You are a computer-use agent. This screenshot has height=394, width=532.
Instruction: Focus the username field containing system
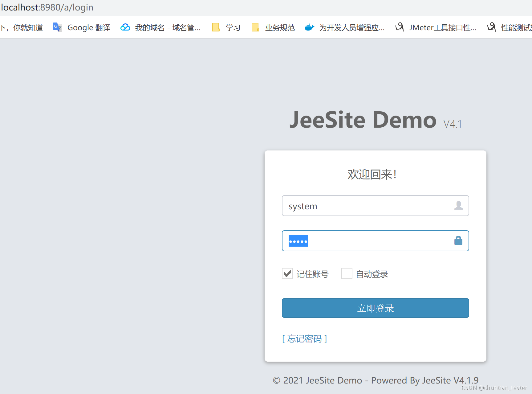375,206
